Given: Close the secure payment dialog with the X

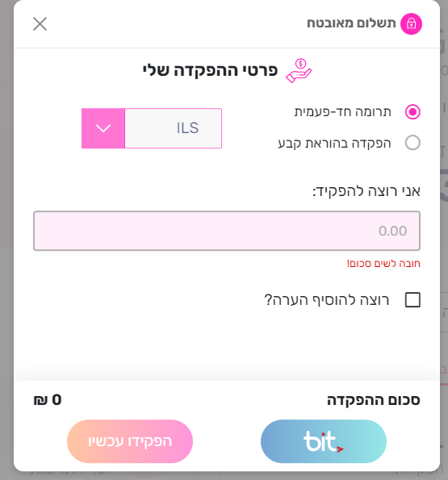Looking at the screenshot, I should tap(40, 24).
